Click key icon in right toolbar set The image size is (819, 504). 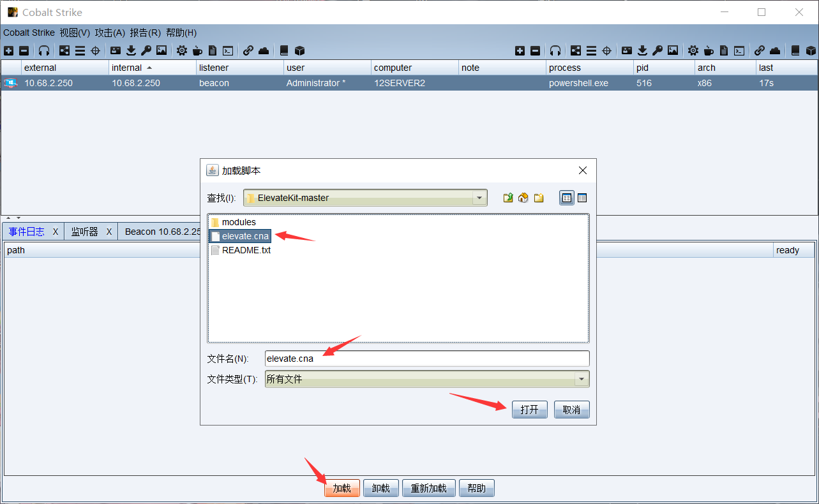click(657, 50)
